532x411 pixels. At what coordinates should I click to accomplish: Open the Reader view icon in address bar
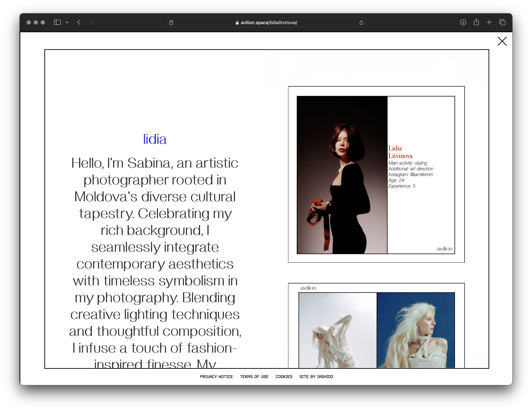pyautogui.click(x=171, y=23)
